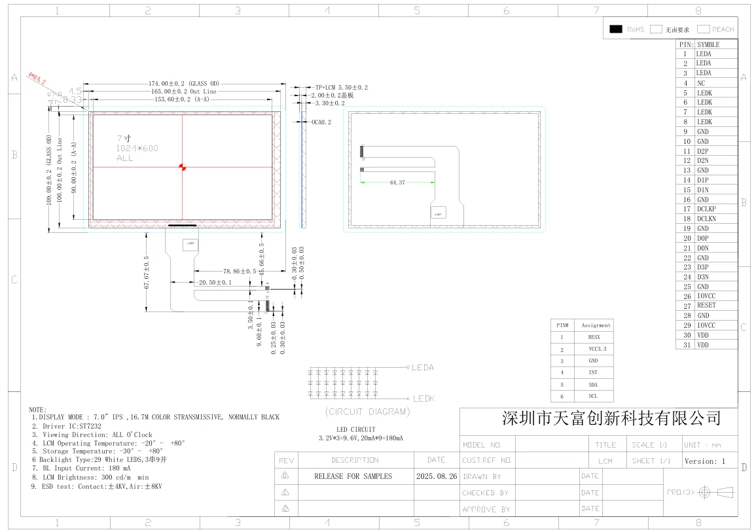
Task: Click the 174.00±0.2 (GLASS OD) dimension text
Action: click(x=183, y=84)
